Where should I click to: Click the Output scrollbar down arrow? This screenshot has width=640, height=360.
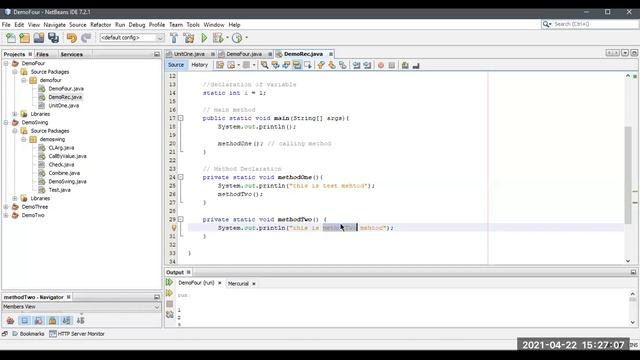pos(633,322)
